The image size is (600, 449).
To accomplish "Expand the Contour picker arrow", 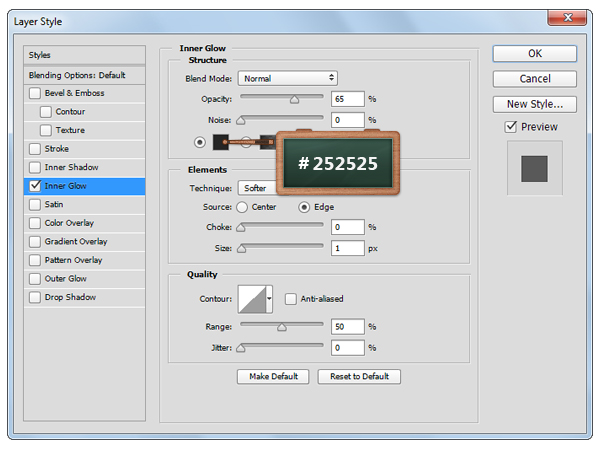I will [269, 298].
